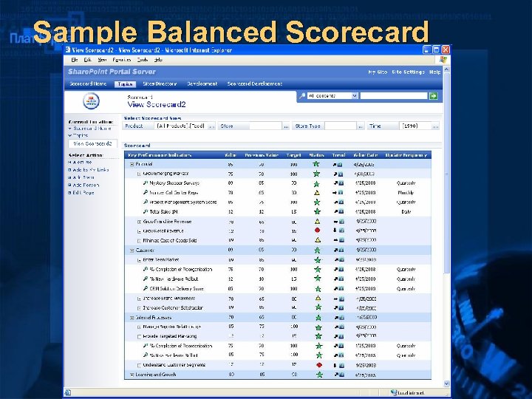
Task: Expand the Learning and Growth node
Action: click(132, 375)
